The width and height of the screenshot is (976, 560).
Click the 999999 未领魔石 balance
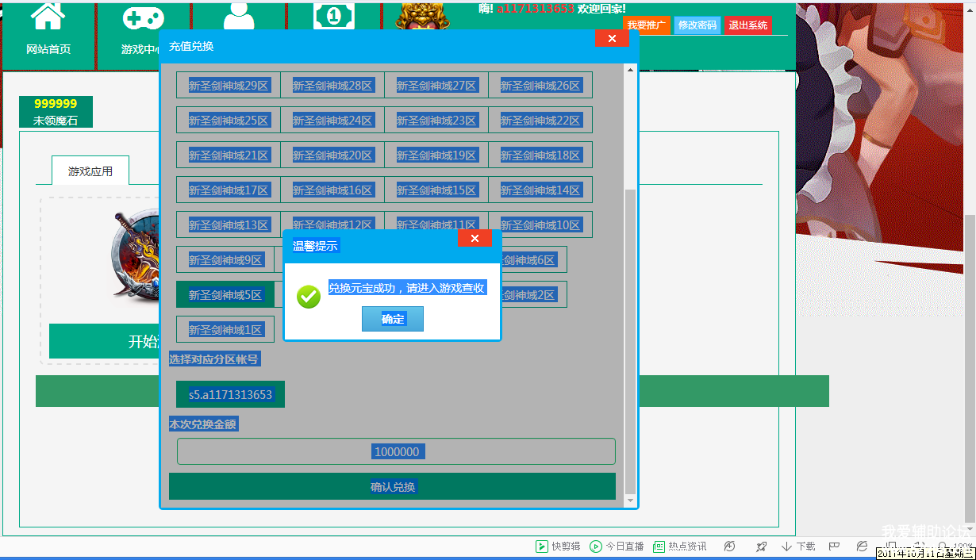tap(56, 112)
